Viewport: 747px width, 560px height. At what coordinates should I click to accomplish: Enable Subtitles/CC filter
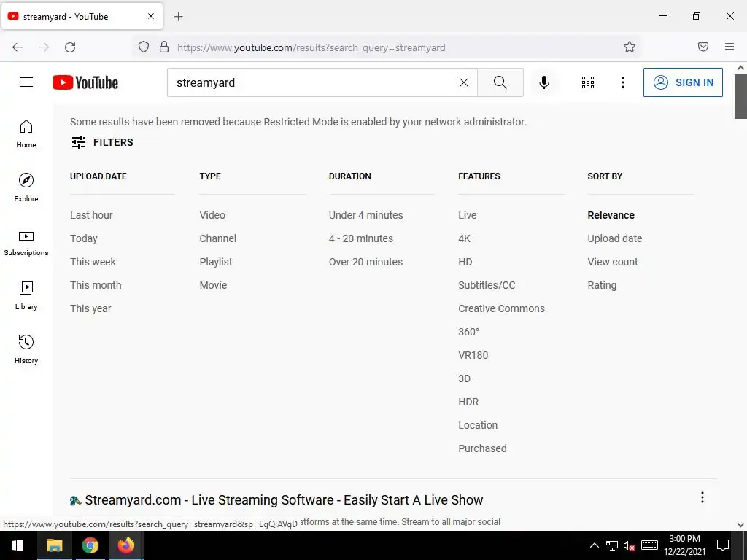[x=487, y=285]
